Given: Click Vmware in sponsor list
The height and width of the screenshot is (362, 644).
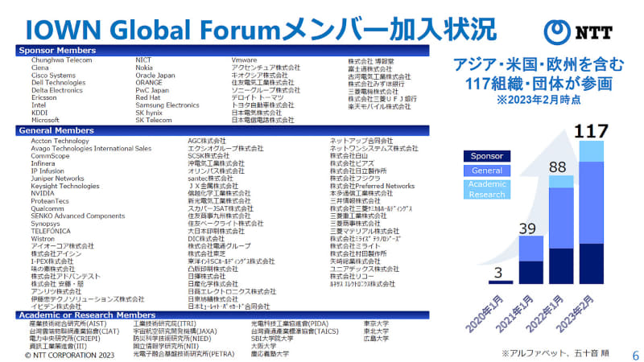Looking at the screenshot, I should click(x=244, y=60).
